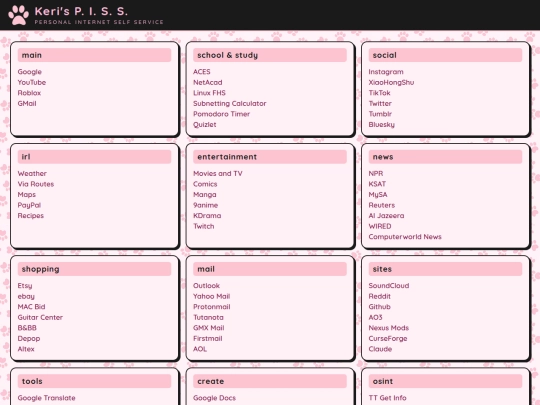Open YouTube from the main card
Image resolution: width=540 pixels, height=405 pixels.
32,82
